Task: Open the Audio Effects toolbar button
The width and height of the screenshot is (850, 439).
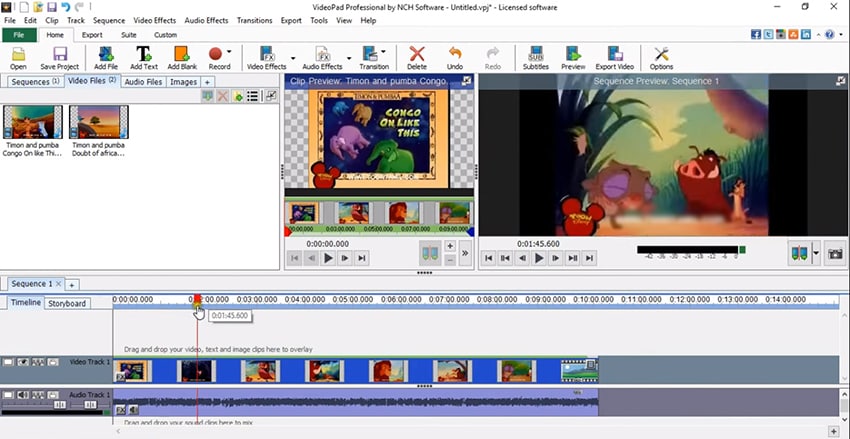Action: point(322,58)
